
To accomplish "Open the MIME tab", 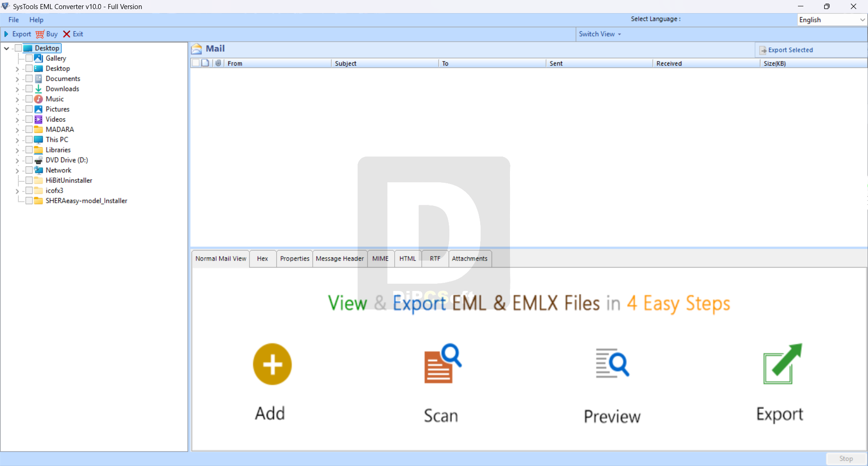I will click(381, 259).
